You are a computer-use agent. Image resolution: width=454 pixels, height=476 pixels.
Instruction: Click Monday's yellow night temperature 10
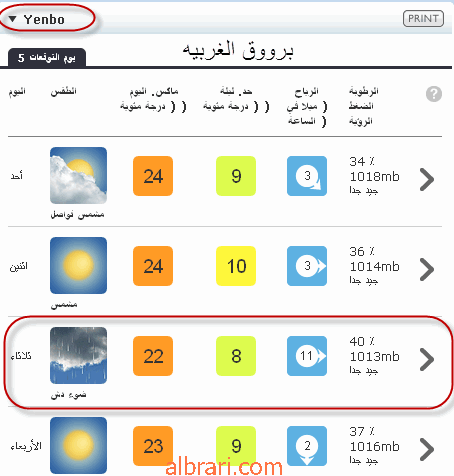(236, 266)
